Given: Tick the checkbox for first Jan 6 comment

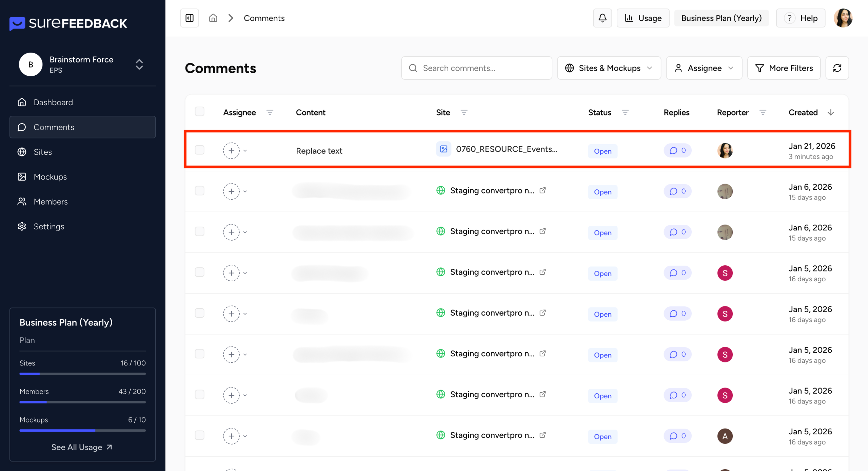Looking at the screenshot, I should 200,191.
